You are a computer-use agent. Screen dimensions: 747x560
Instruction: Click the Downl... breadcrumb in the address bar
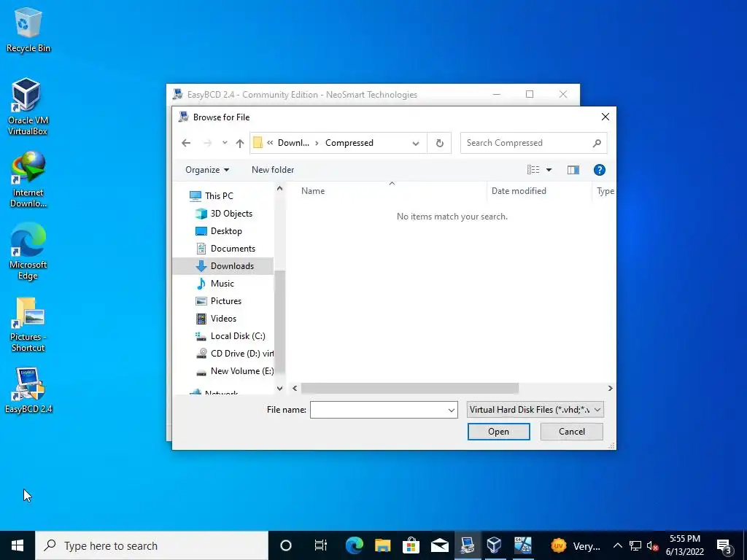(293, 143)
